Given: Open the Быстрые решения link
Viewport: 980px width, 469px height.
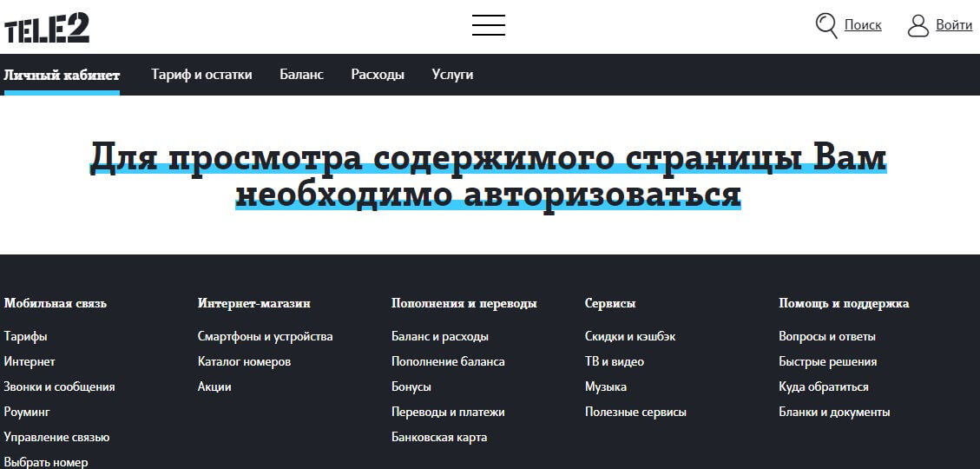Looking at the screenshot, I should (827, 361).
